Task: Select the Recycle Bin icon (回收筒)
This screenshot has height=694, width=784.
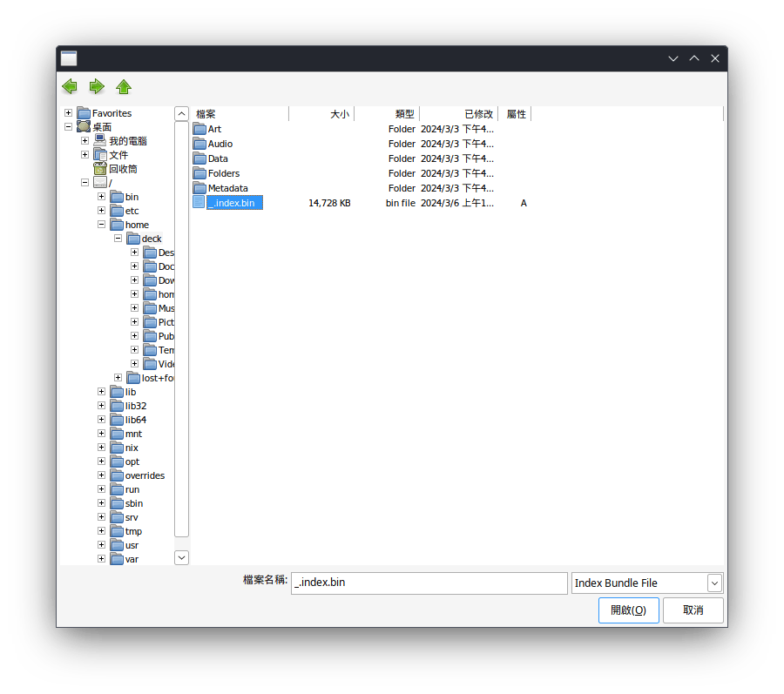Action: pos(100,169)
